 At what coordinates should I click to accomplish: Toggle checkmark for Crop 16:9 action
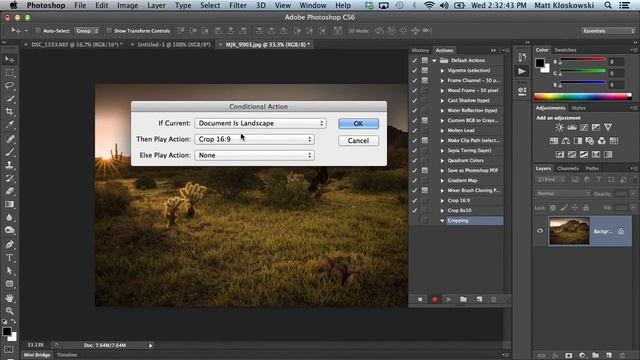tap(414, 200)
